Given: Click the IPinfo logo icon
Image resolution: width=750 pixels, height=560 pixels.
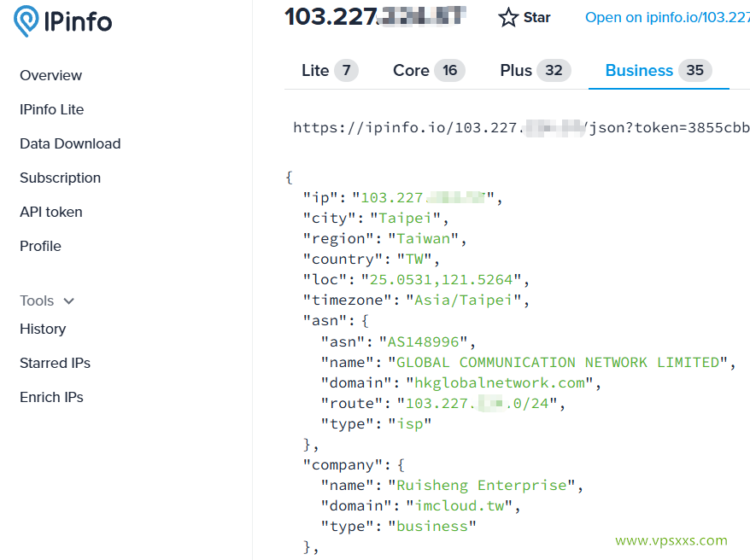Looking at the screenshot, I should [x=26, y=21].
